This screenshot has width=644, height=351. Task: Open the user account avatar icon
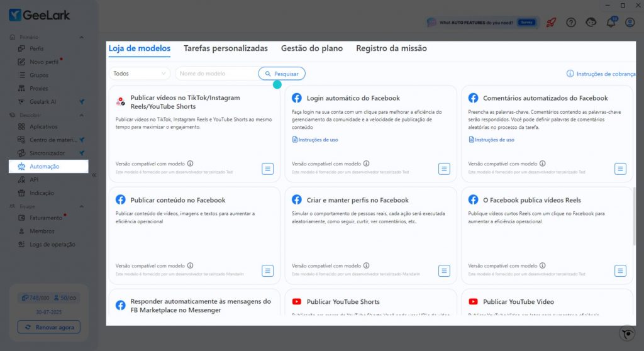(630, 22)
